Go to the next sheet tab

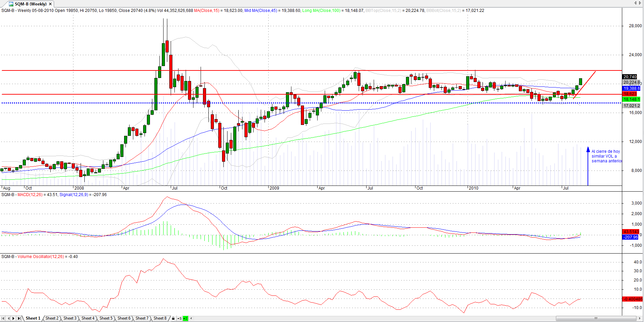click(14, 318)
